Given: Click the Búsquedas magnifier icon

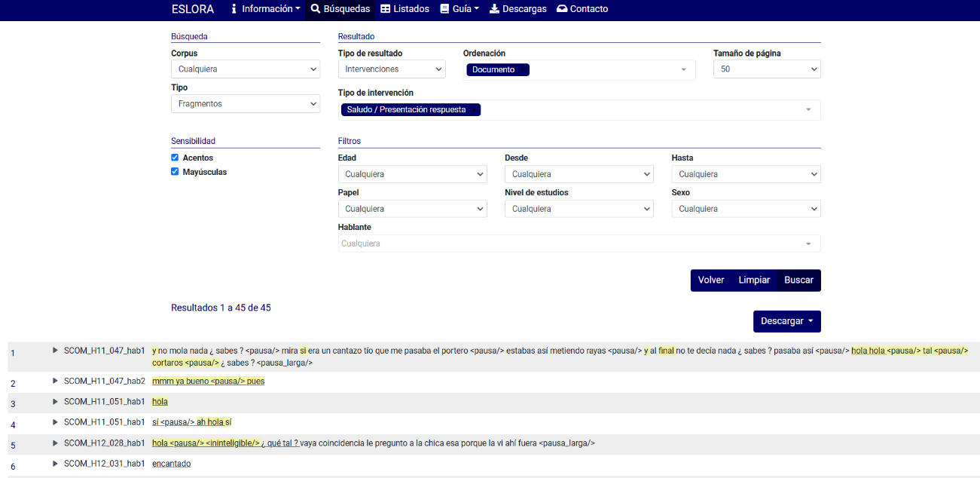Looking at the screenshot, I should [x=316, y=9].
